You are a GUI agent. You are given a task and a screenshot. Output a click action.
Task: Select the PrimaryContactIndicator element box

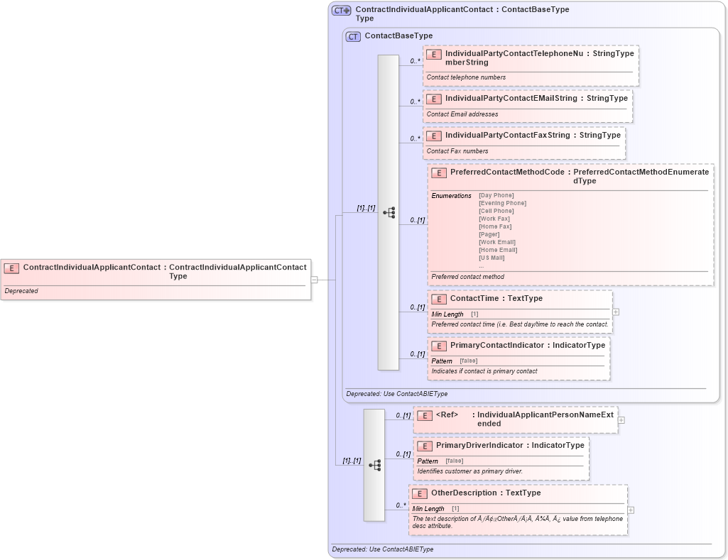pos(519,358)
